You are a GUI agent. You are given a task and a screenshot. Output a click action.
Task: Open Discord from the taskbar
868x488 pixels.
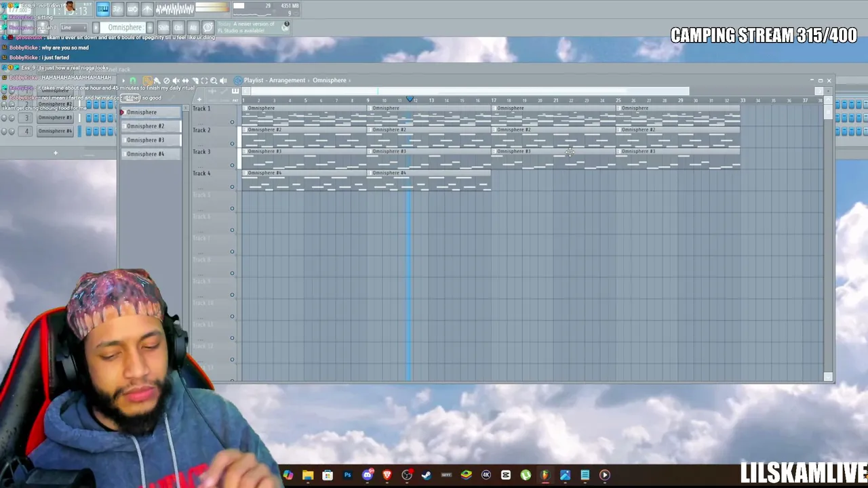click(x=367, y=475)
